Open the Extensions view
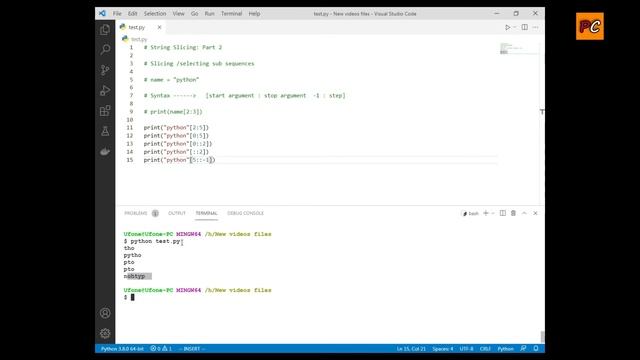 [105, 111]
